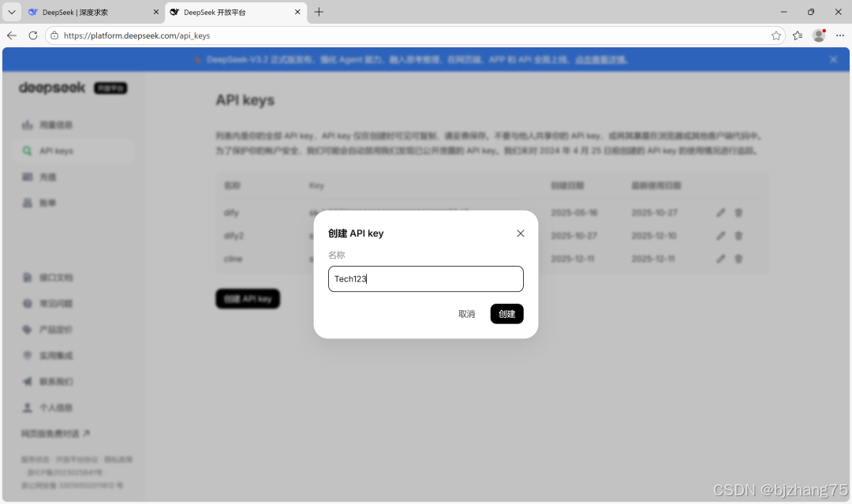Edit the dify2 key with pencil icon

point(720,236)
